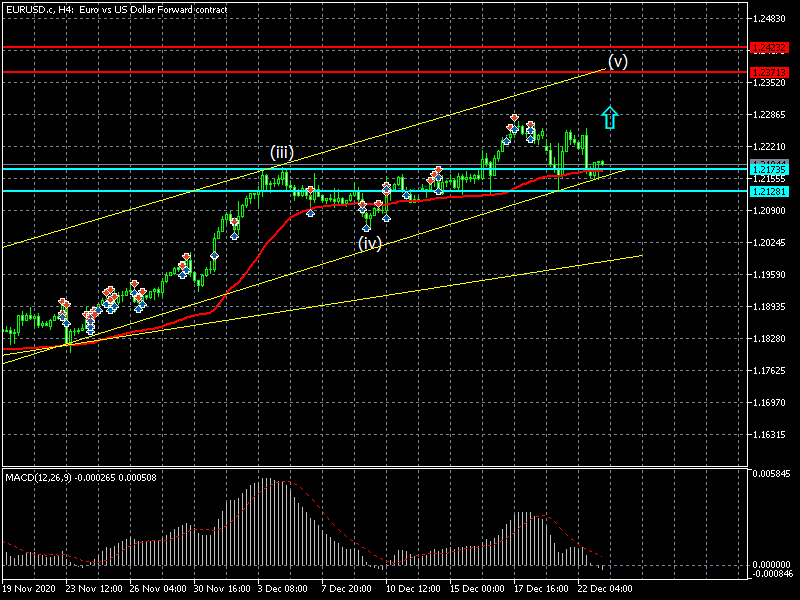Click the red arrow marker atop the 17 Dec high
Image resolution: width=800 pixels, height=600 pixels.
click(513, 118)
